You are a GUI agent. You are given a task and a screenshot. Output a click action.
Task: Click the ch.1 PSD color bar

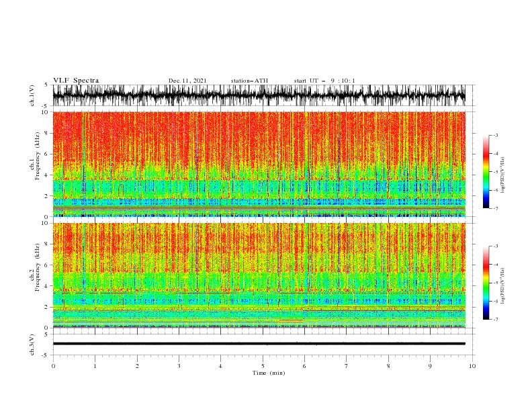486,172
